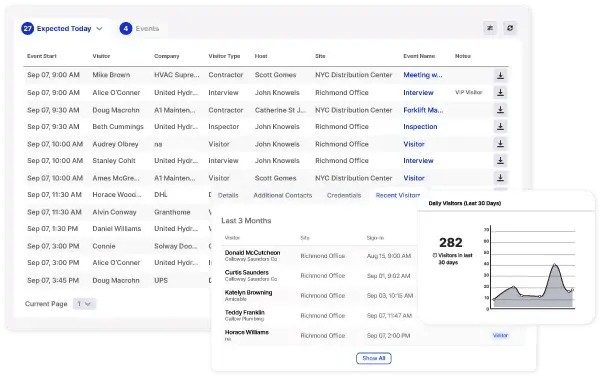
Task: Click the refresh list icon
Action: pyautogui.click(x=510, y=28)
